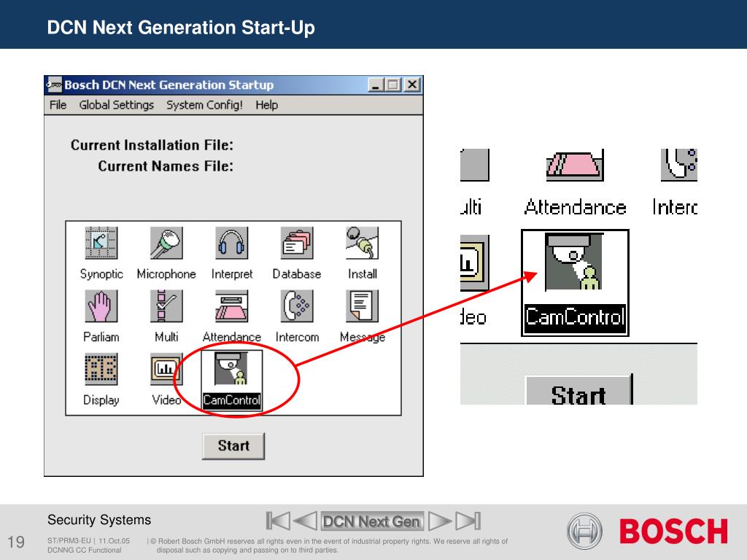Image resolution: width=747 pixels, height=560 pixels.
Task: Click the enlarged Start button in the zoomed view
Action: click(x=578, y=390)
